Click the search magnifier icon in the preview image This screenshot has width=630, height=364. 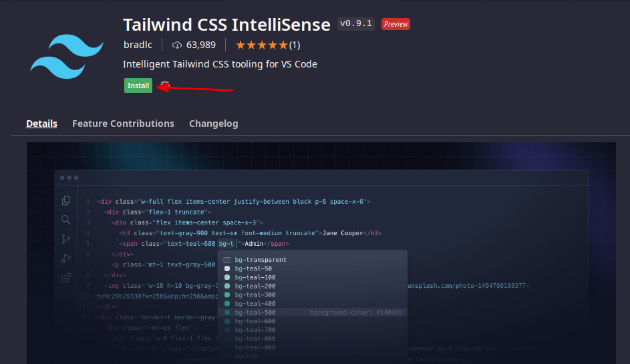(x=66, y=219)
